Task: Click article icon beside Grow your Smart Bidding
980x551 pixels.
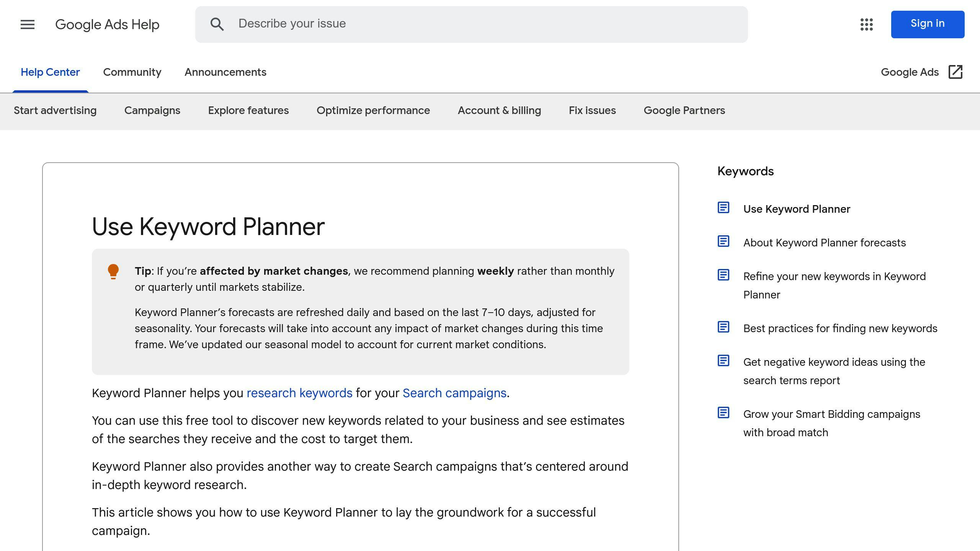Action: [723, 413]
